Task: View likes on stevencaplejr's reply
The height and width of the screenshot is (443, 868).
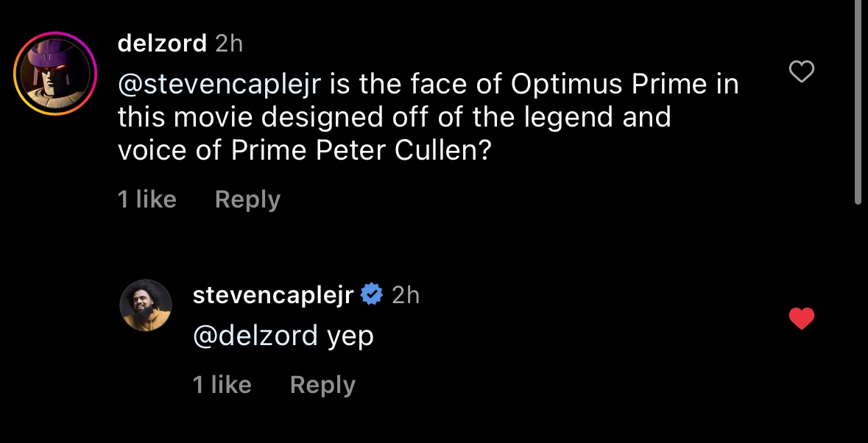Action: click(x=222, y=384)
